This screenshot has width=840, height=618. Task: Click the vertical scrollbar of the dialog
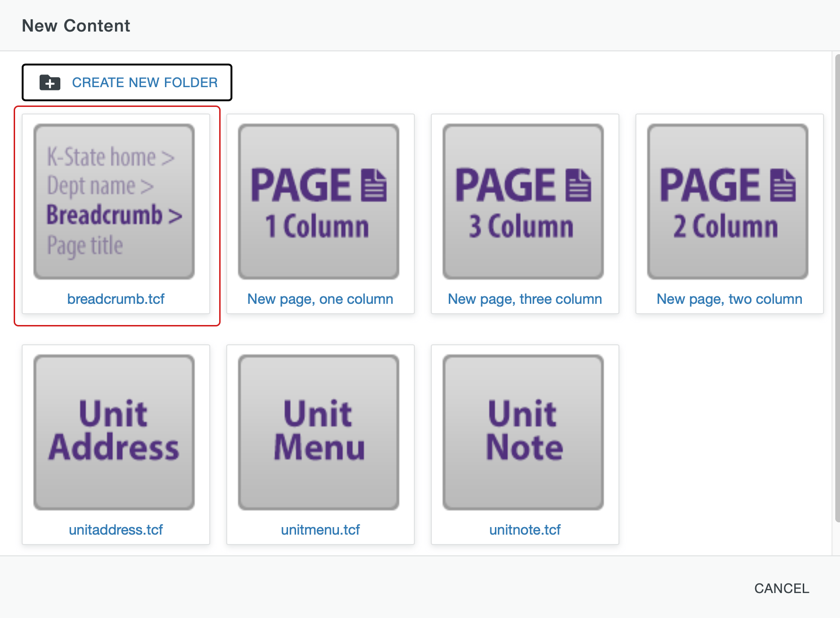(837, 288)
